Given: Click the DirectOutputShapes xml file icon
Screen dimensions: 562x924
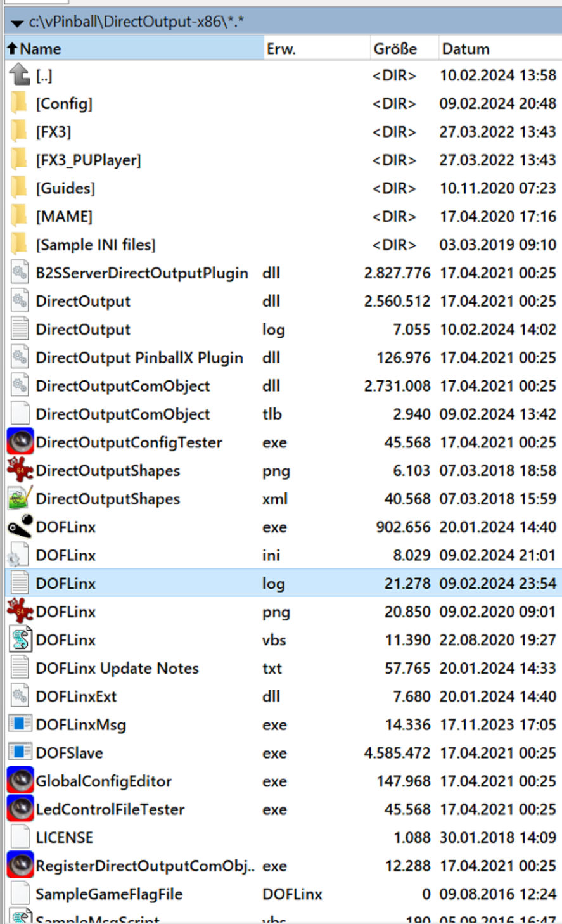Looking at the screenshot, I should coord(20,498).
